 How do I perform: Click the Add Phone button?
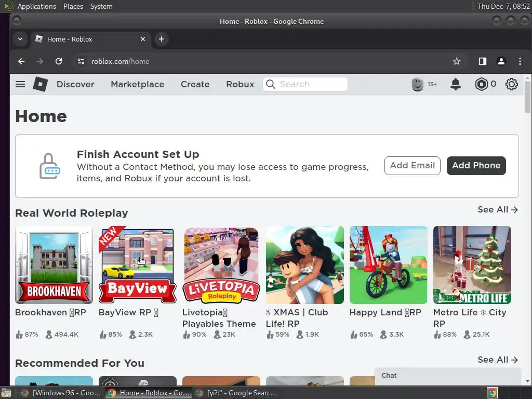(476, 166)
